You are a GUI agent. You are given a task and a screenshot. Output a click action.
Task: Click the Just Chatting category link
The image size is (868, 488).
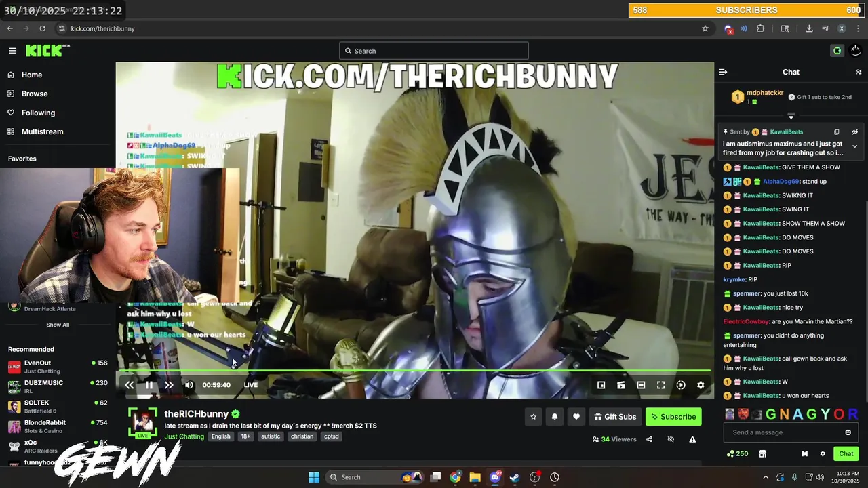(x=184, y=436)
